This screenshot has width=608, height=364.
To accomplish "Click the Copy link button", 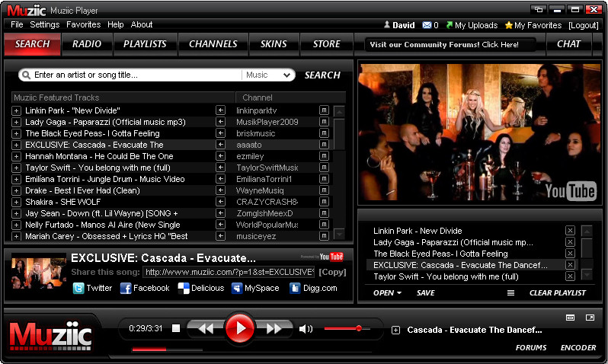I will click(x=332, y=272).
